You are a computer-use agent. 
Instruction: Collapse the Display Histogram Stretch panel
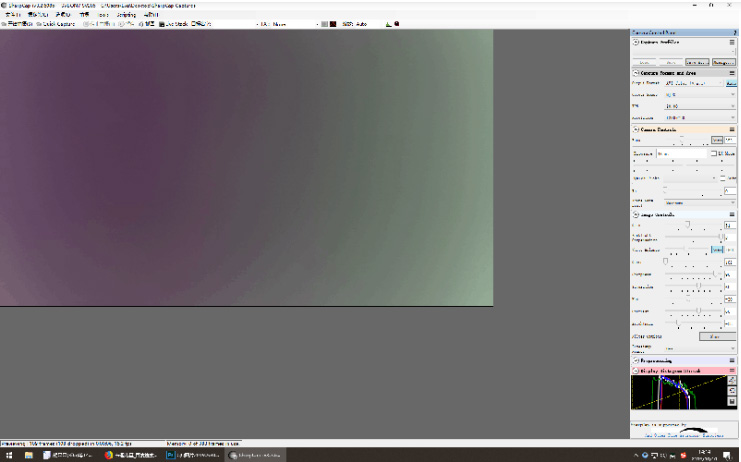(x=635, y=370)
